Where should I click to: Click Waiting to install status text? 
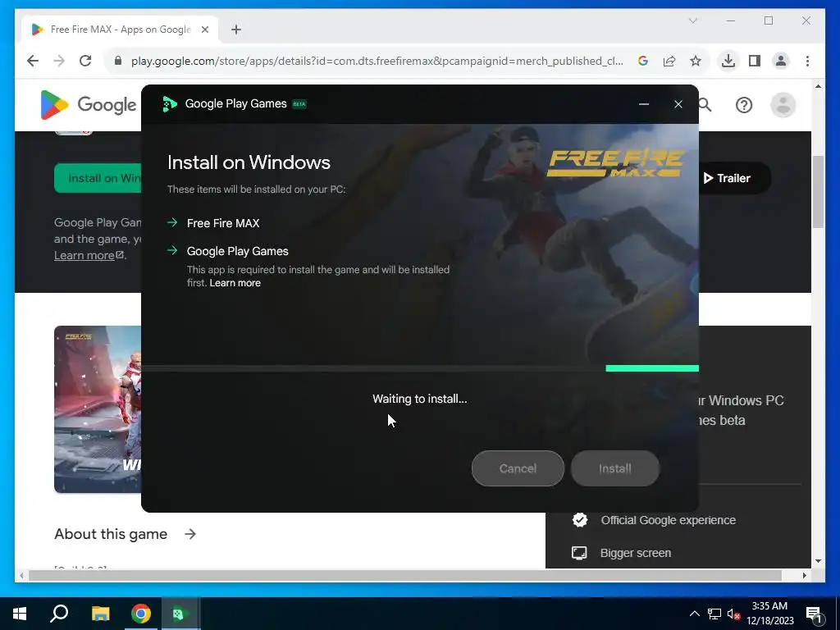point(419,399)
